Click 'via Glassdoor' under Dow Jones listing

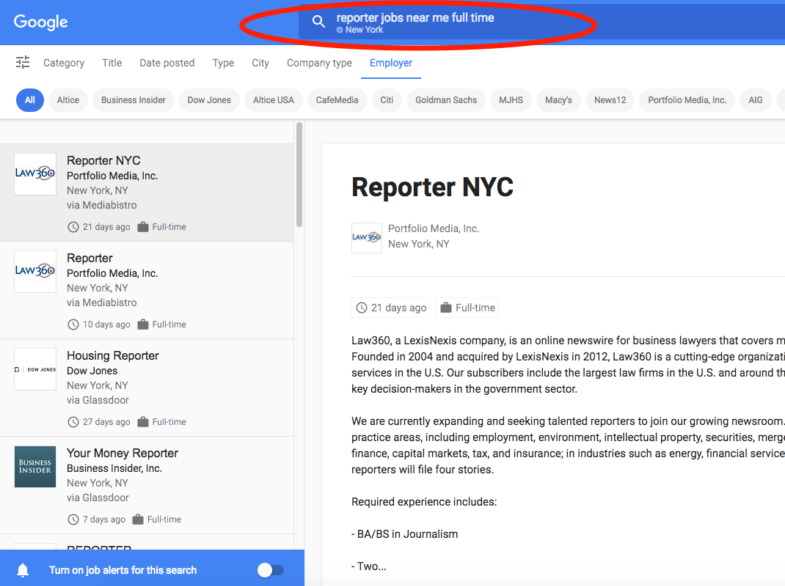point(98,400)
